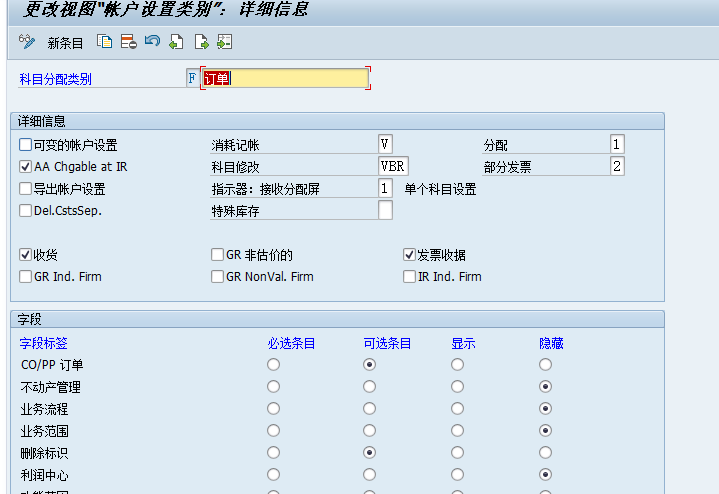
Task: Click the 科目分配类别 description text field
Action: (285, 78)
